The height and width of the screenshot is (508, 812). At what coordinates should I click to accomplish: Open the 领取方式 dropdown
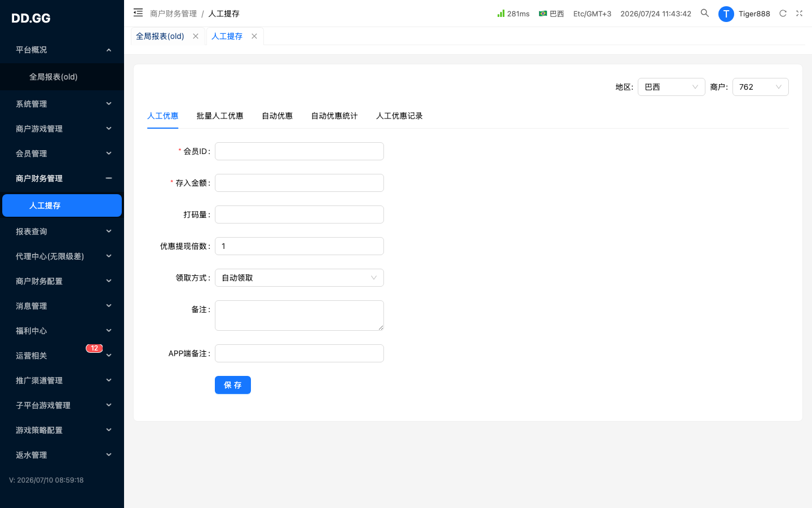click(299, 278)
